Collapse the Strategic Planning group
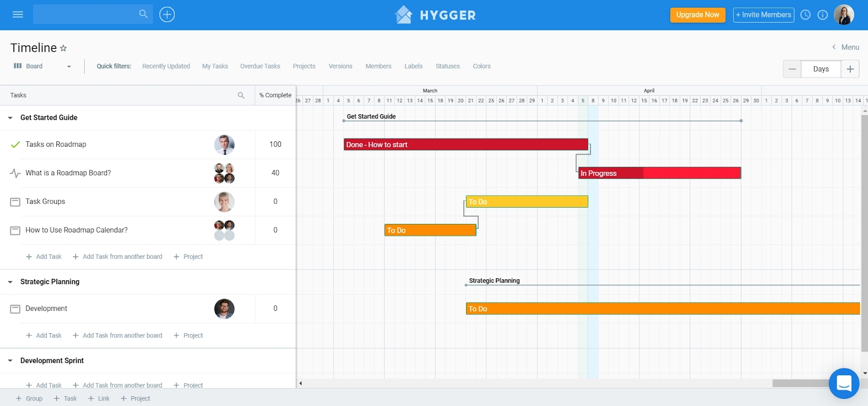The width and height of the screenshot is (868, 406). click(10, 282)
